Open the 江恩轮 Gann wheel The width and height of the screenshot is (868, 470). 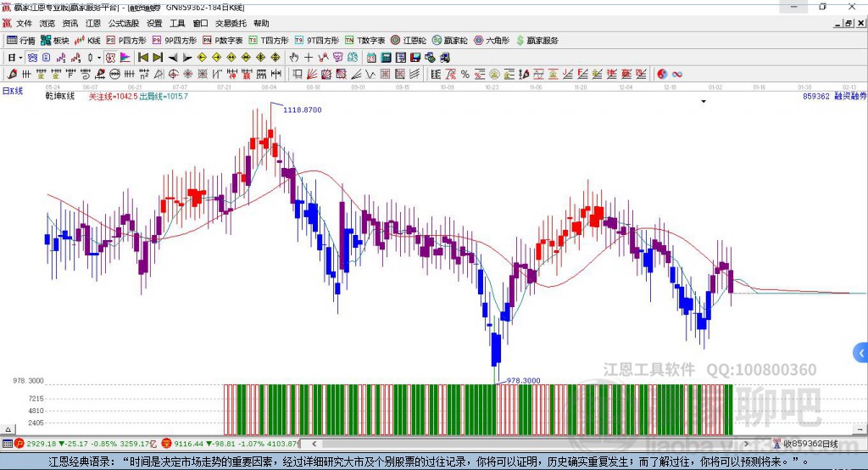tap(409, 40)
